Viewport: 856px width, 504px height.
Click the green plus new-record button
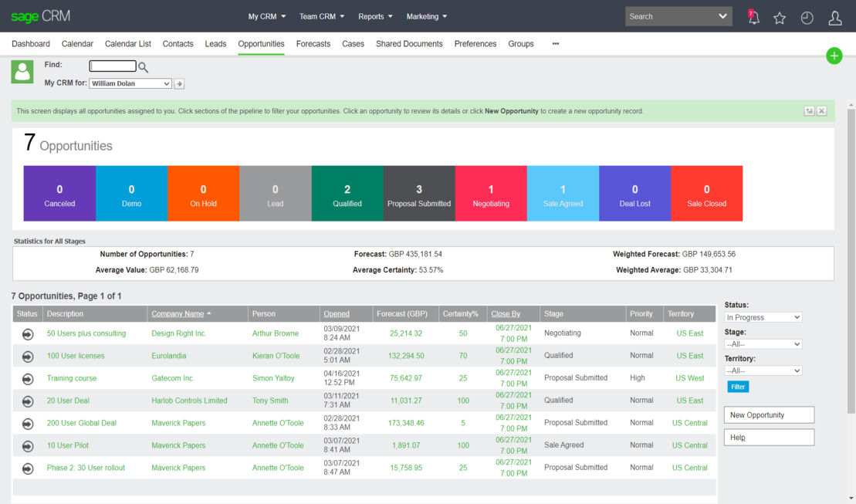(834, 56)
